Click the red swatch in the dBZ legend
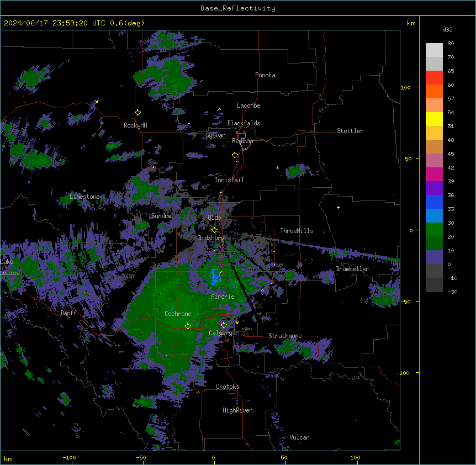The height and width of the screenshot is (465, 476). coord(434,78)
